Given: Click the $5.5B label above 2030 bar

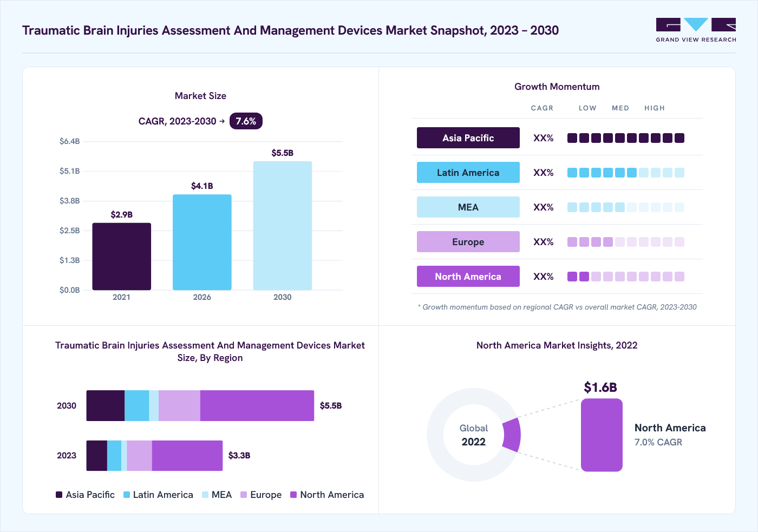Looking at the screenshot, I should click(283, 153).
